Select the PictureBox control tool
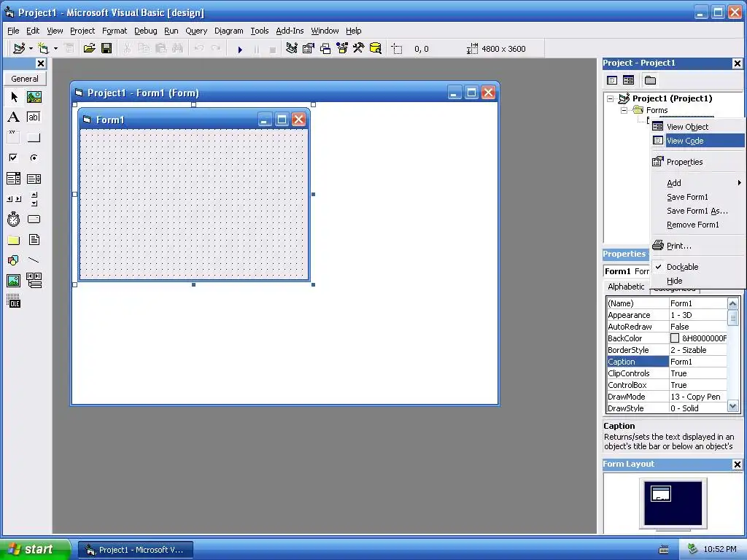The width and height of the screenshot is (747, 560). 34,97
